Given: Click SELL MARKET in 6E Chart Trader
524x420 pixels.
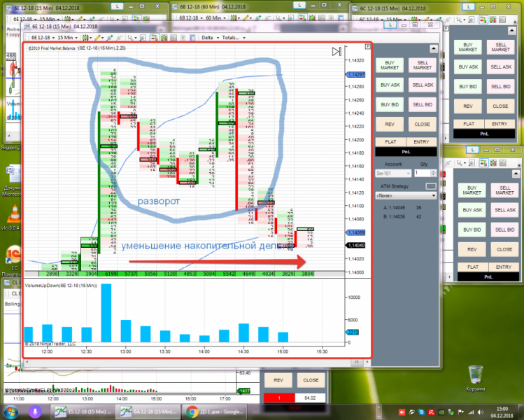Looking at the screenshot, I should (423, 65).
